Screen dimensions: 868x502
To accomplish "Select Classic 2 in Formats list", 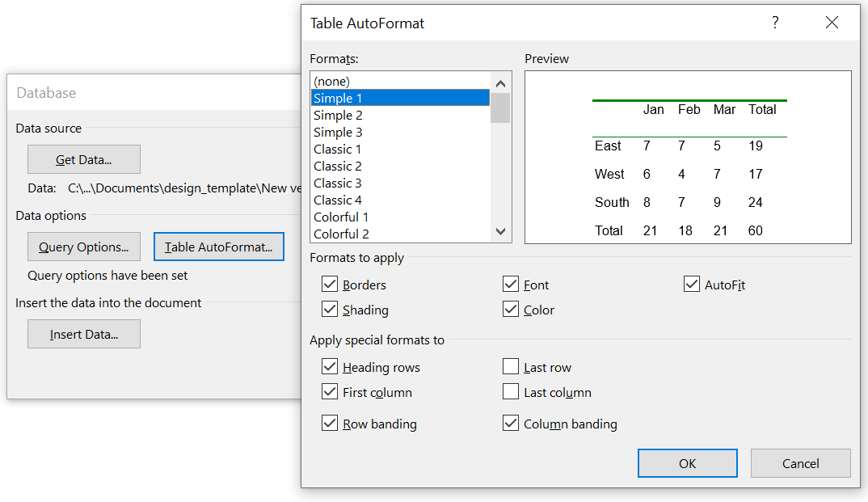I will click(x=338, y=167).
